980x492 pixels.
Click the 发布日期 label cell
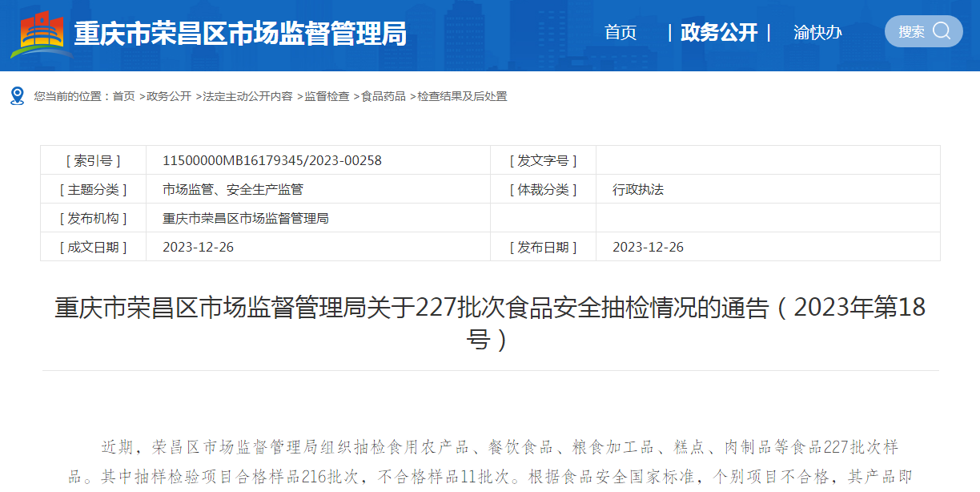tap(543, 247)
